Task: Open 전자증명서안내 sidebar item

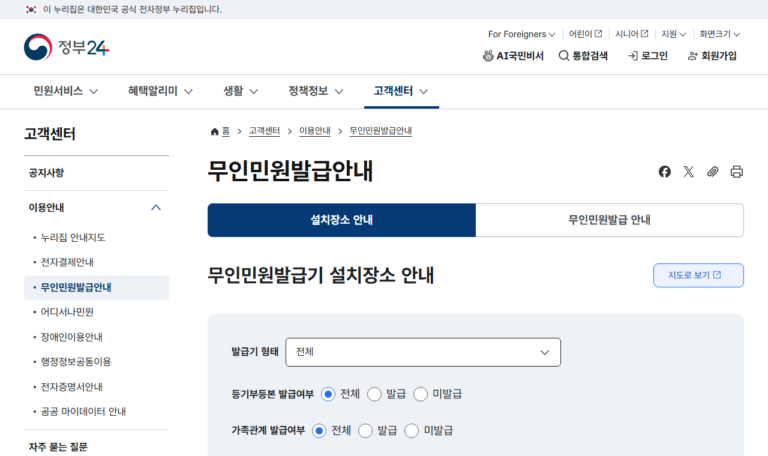Action: pos(72,387)
